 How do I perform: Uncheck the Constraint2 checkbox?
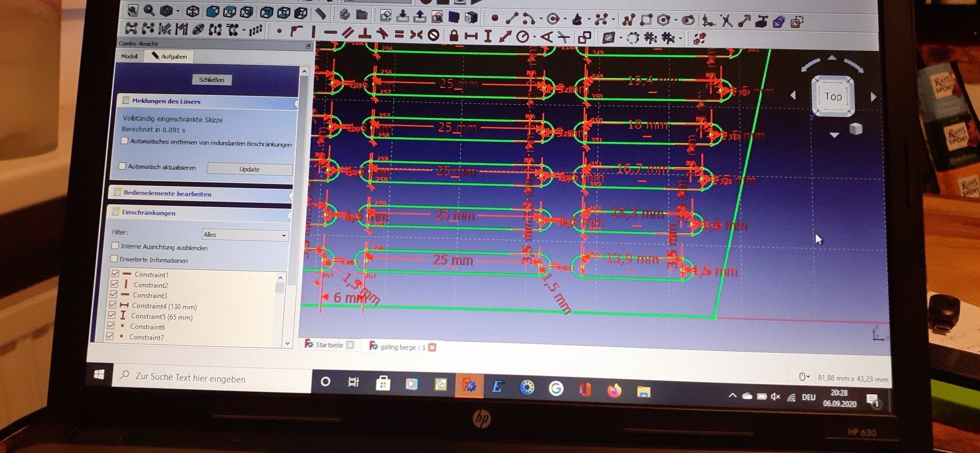[114, 284]
